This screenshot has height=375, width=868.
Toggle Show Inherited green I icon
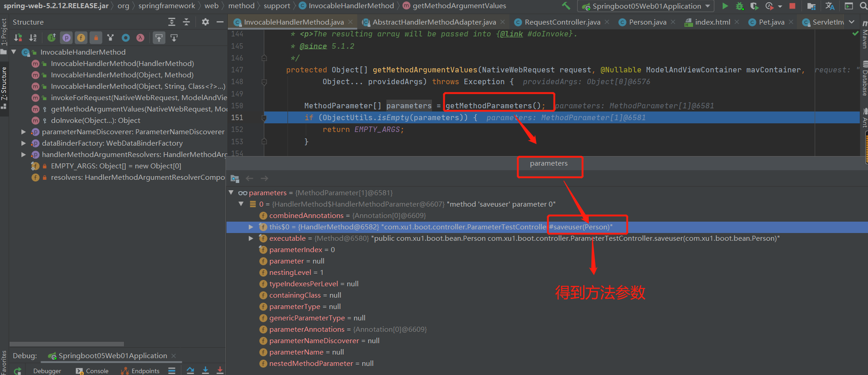(51, 38)
